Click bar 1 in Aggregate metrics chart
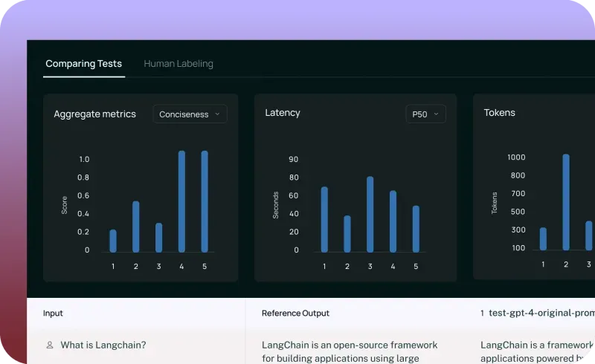The image size is (595, 364). pos(113,241)
